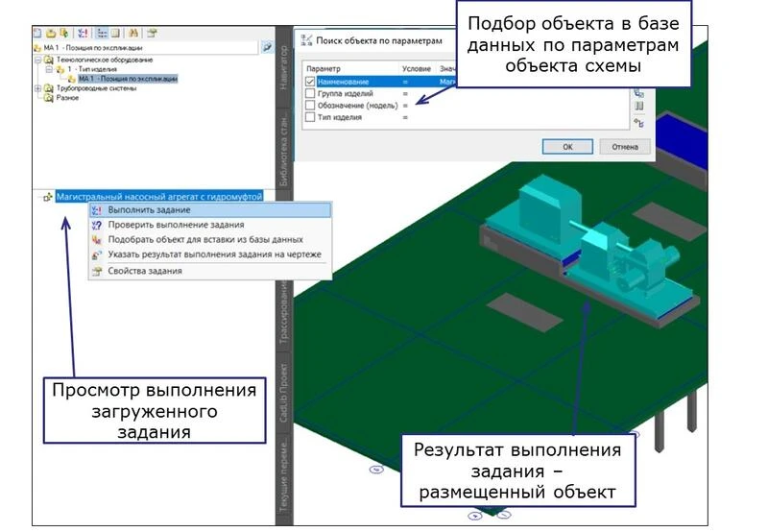Tick the Тип изделия checkbox
The width and height of the screenshot is (768, 532).
309,117
